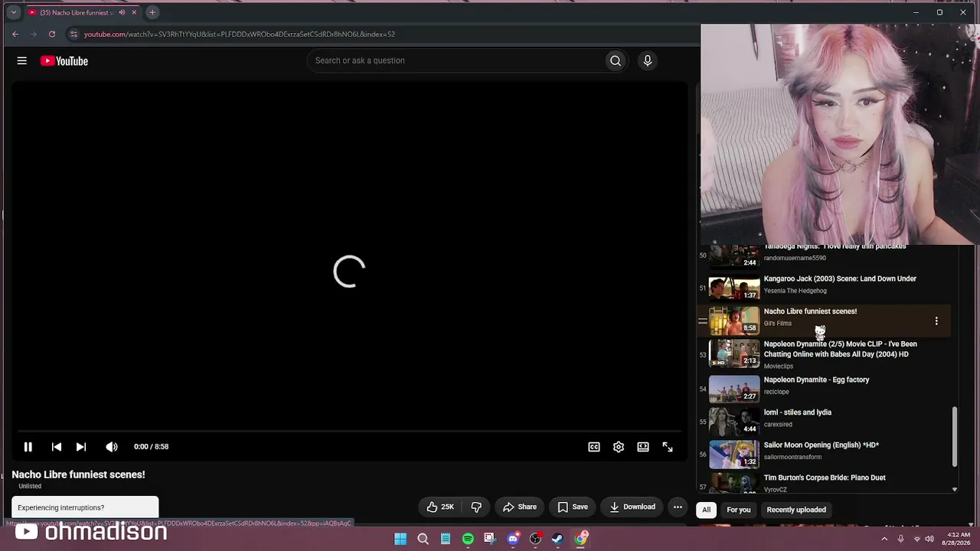This screenshot has height=551, width=980.
Task: Share this video
Action: (x=520, y=507)
